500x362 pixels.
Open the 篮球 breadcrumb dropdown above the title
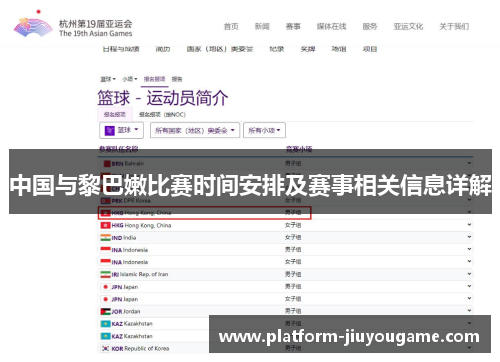[x=108, y=79]
